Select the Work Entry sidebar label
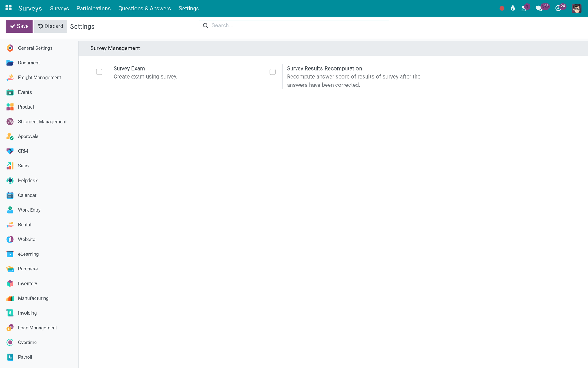Image resolution: width=588 pixels, height=368 pixels. [x=29, y=210]
